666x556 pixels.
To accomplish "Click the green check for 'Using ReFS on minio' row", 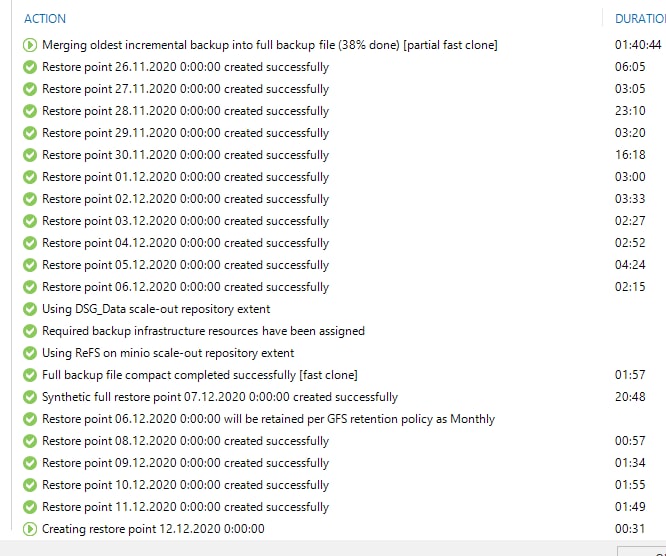I will pyautogui.click(x=30, y=353).
